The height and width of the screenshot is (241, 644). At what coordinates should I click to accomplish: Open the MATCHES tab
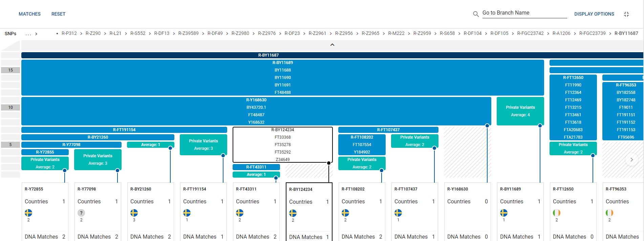[29, 14]
